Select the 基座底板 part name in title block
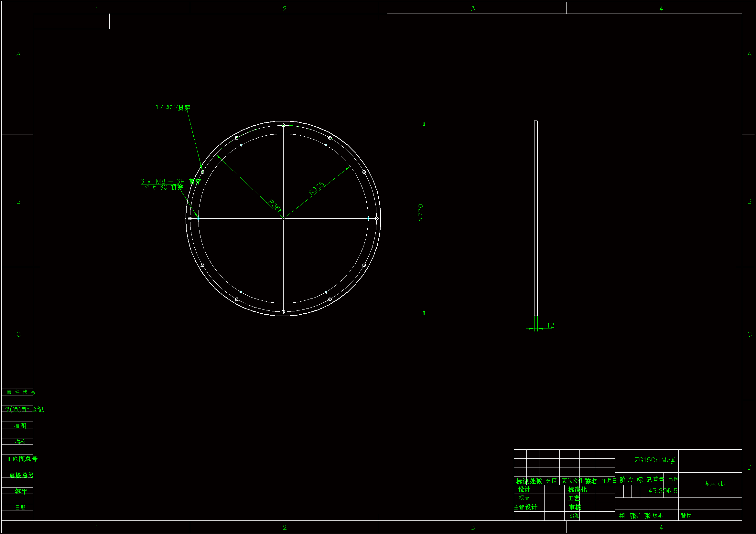This screenshot has width=756, height=534. tap(715, 484)
